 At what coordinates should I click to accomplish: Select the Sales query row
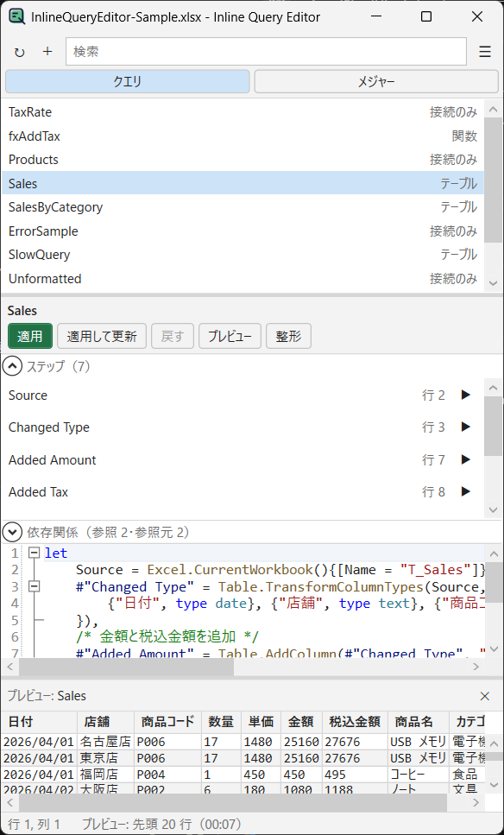(x=243, y=183)
